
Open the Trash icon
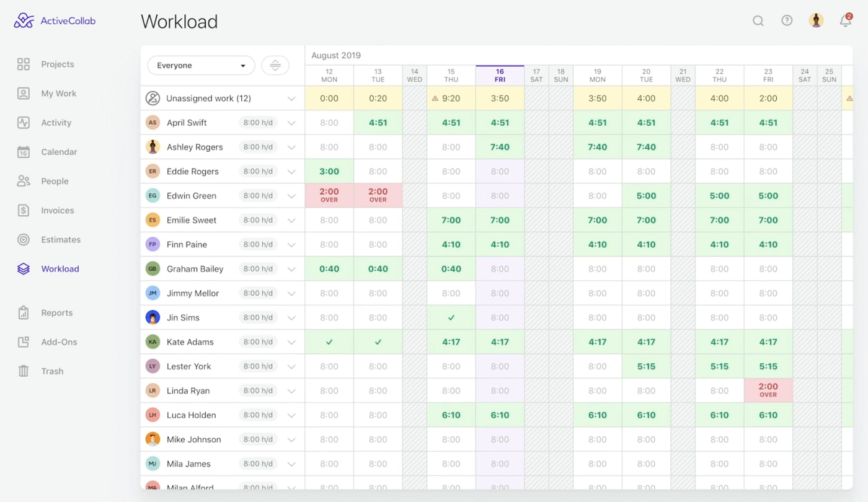[24, 371]
